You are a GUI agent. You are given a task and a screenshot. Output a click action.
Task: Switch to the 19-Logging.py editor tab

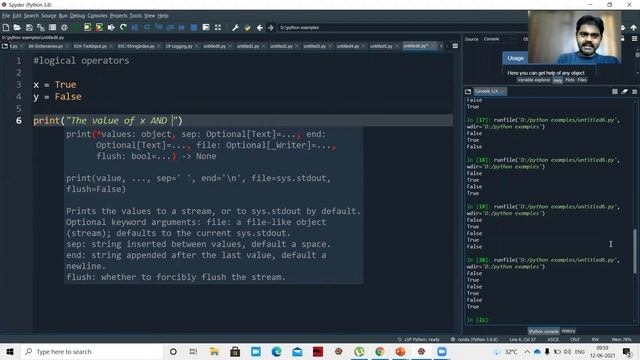179,46
